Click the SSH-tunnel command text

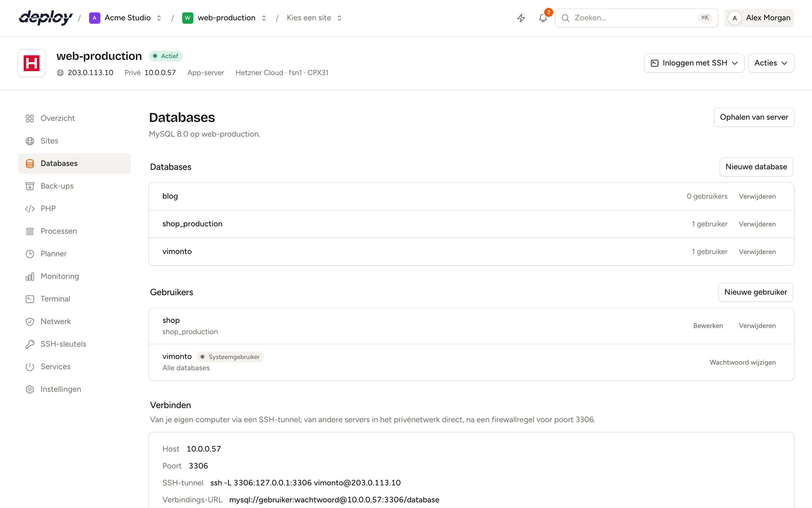coord(305,483)
